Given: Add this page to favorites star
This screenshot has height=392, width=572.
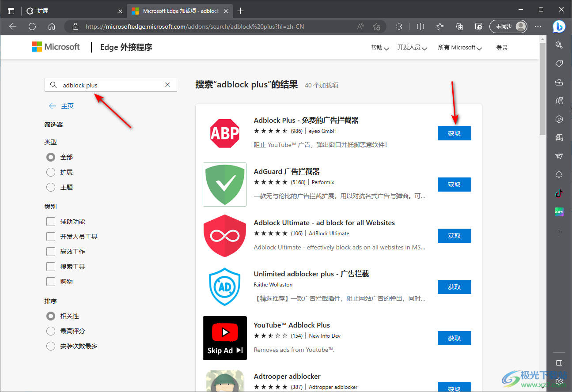Looking at the screenshot, I should [x=376, y=26].
